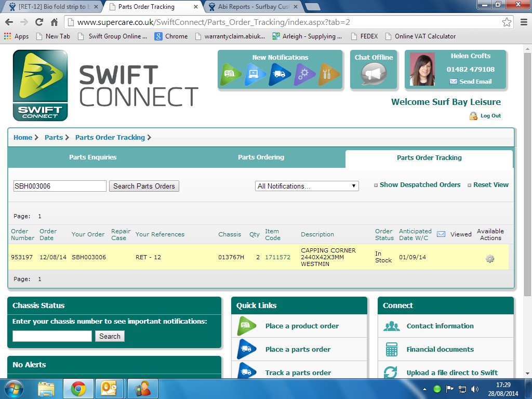Switch to the Parts Enquiries tab
The height and width of the screenshot is (399, 532).
click(93, 157)
